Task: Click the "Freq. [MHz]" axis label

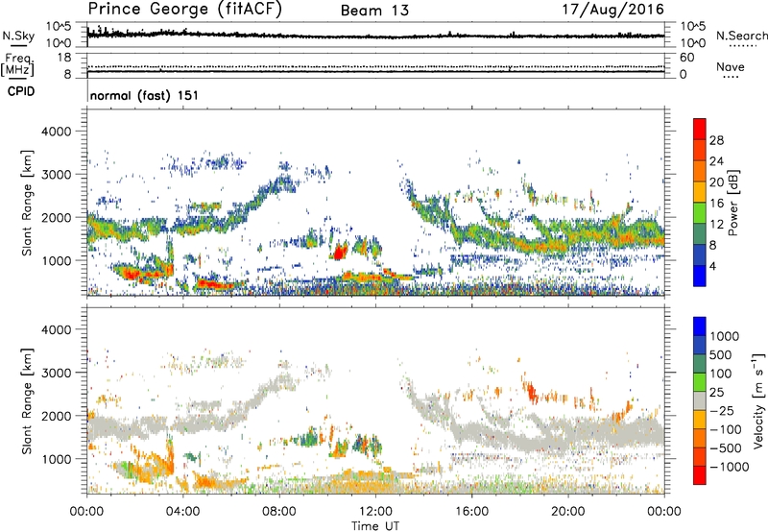Action: [x=17, y=64]
